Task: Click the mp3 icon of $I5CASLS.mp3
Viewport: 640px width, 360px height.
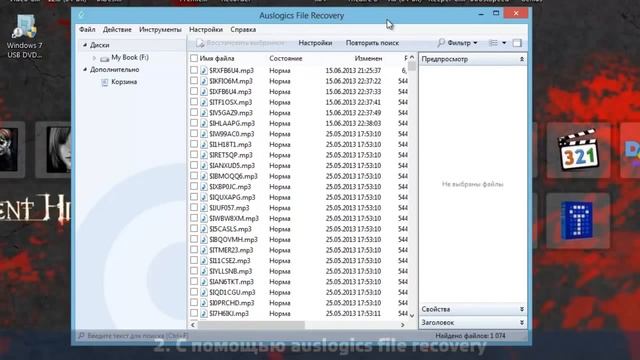Action: pyautogui.click(x=204, y=229)
